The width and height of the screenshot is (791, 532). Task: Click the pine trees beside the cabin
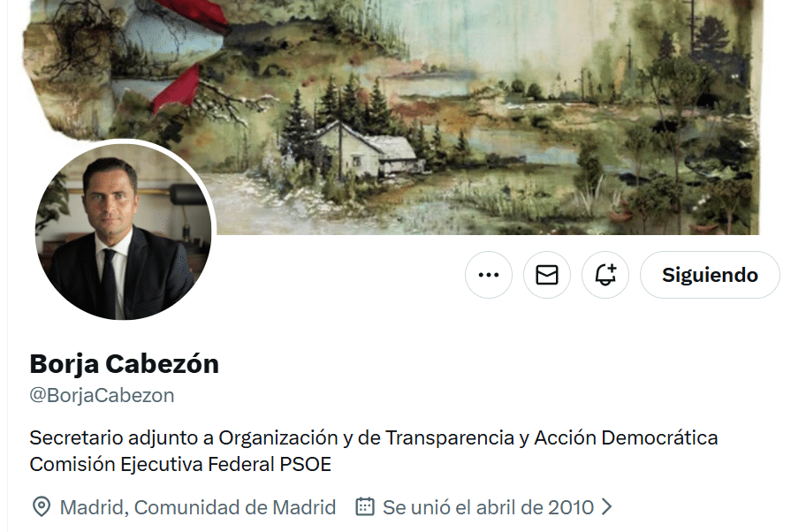point(300,126)
